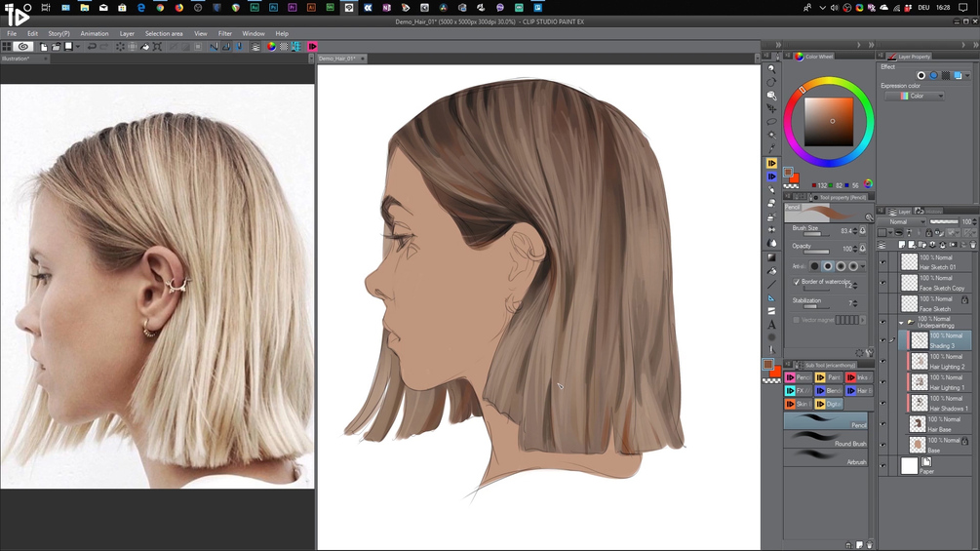Select the Ruler tool
980x551 pixels.
[772, 298]
